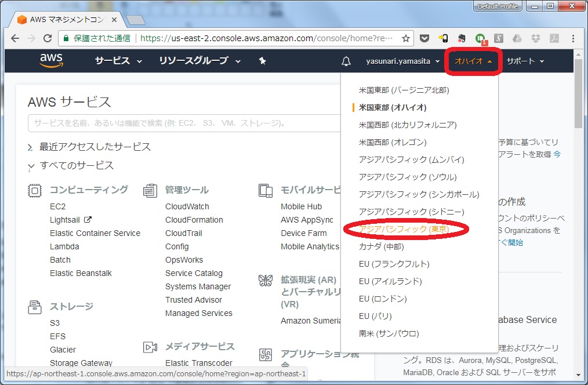The height and width of the screenshot is (385, 588).
Task: Click the 管理ツール category icon
Action: (150, 190)
